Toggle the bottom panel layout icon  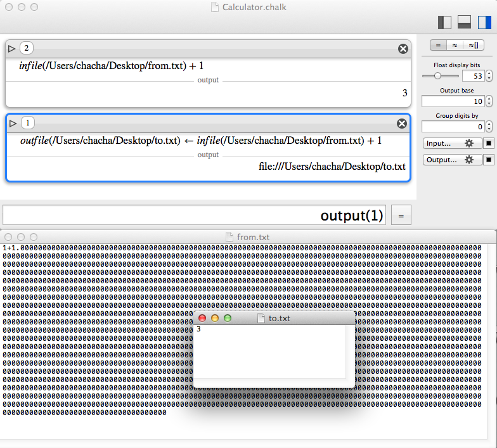click(464, 22)
